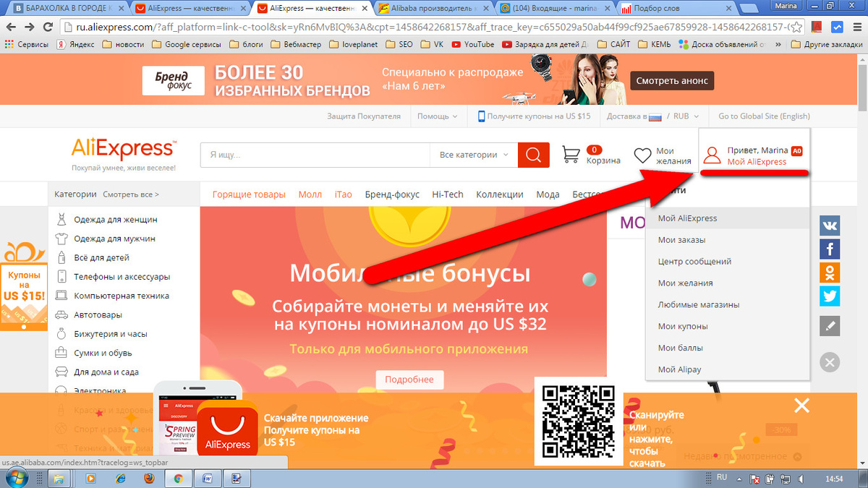Viewport: 868px width, 488px height.
Task: Open YouTube bookmark
Action: (473, 45)
